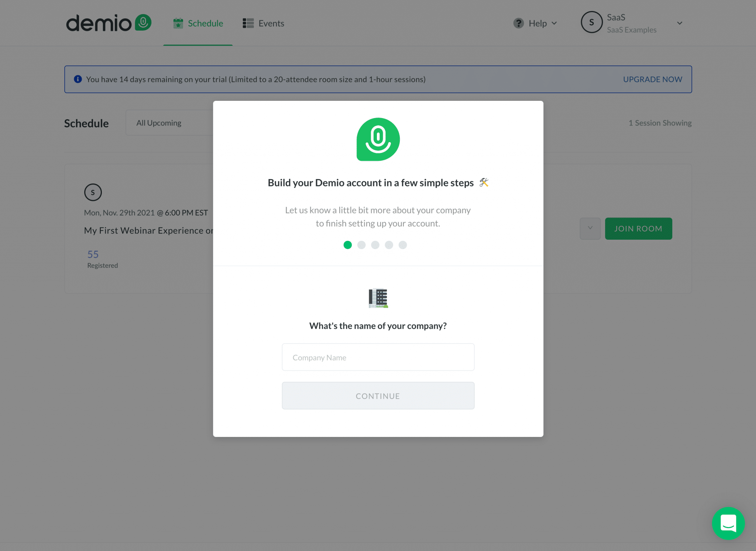The image size is (756, 551).
Task: Open the All Upcoming filter dropdown
Action: click(169, 123)
